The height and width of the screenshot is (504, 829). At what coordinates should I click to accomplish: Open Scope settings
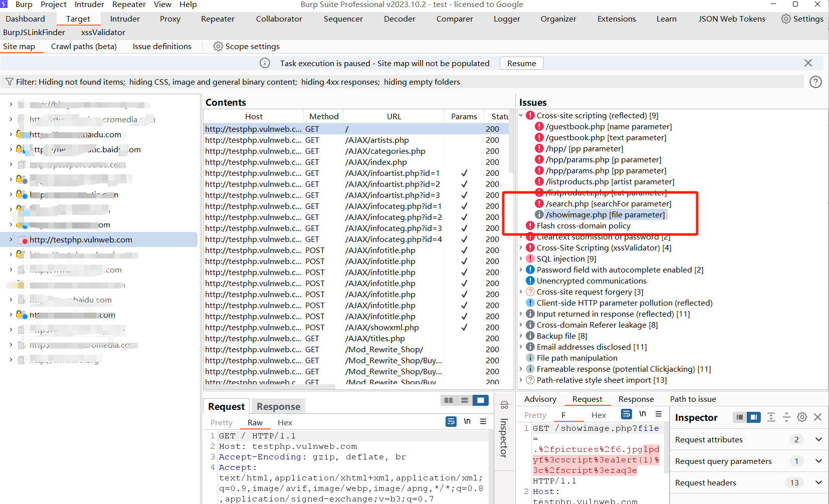(x=247, y=47)
